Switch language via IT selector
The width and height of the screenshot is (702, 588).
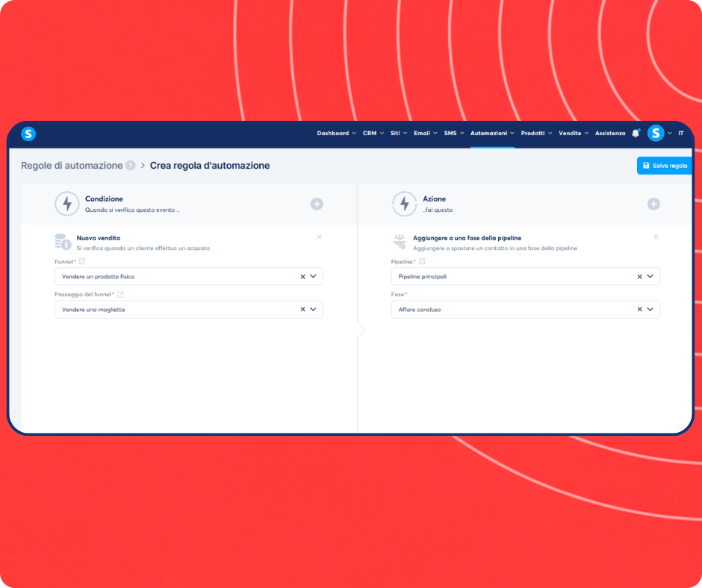[680, 134]
